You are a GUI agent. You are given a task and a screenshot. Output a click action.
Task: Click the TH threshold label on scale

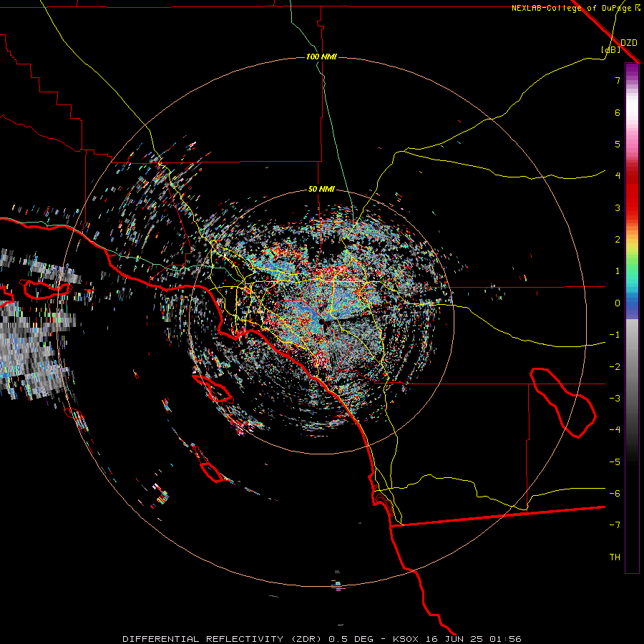[x=615, y=557]
